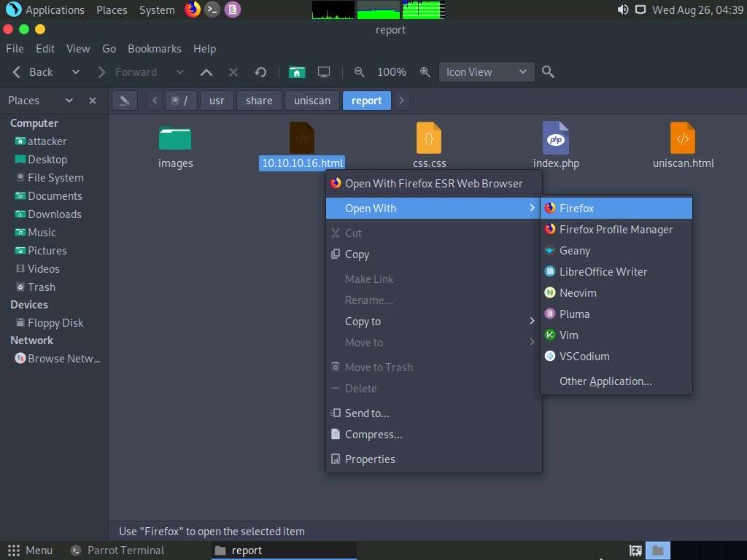The image size is (747, 560).
Task: Choose Compress... from context menu
Action: coord(433,435)
